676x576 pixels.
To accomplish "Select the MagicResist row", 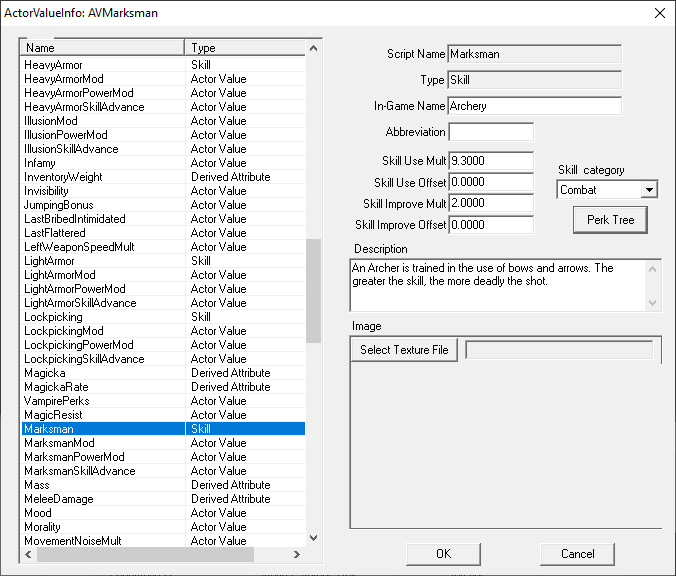I will (163, 415).
